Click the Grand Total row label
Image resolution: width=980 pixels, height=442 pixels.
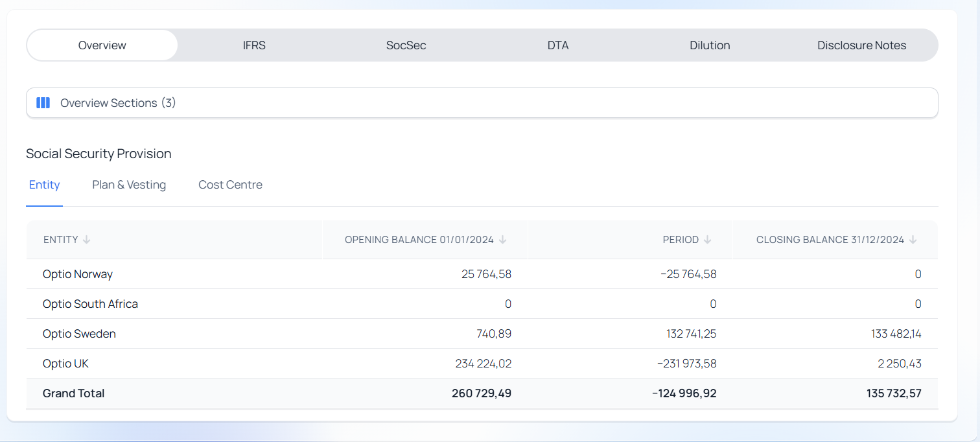pyautogui.click(x=73, y=393)
